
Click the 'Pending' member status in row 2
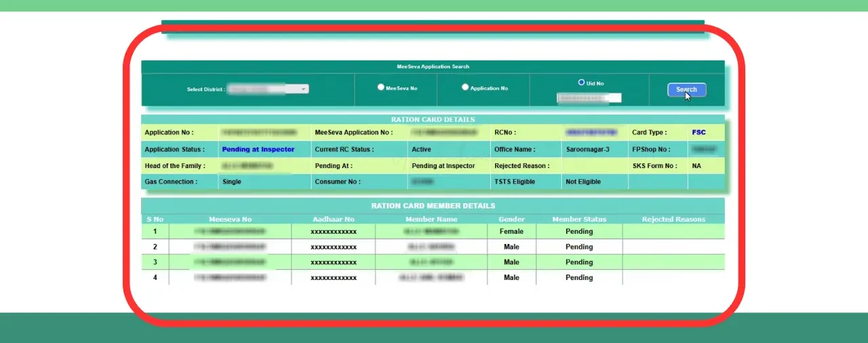579,247
